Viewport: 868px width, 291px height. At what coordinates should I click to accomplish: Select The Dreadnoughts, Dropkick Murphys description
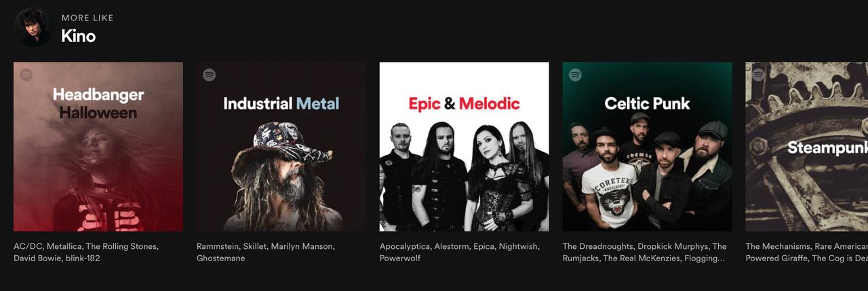645,252
